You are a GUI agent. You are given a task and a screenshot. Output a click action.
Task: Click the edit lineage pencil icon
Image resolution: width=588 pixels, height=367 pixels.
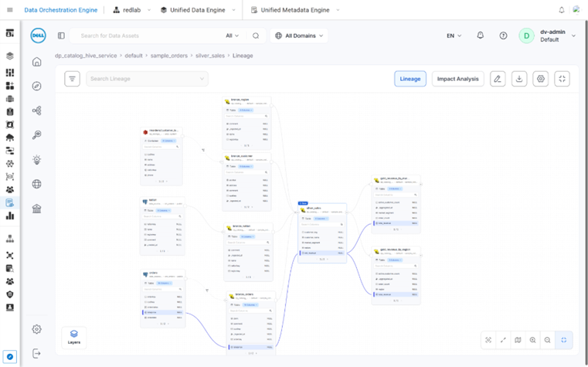[498, 79]
